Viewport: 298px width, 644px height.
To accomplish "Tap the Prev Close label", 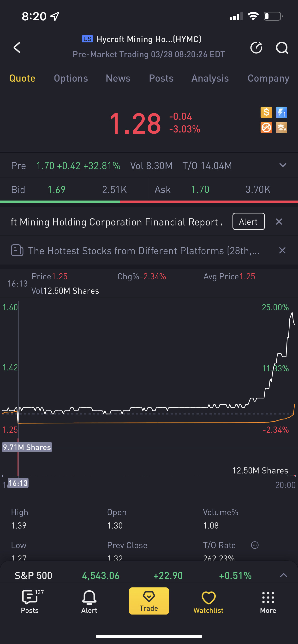I will coord(127,545).
